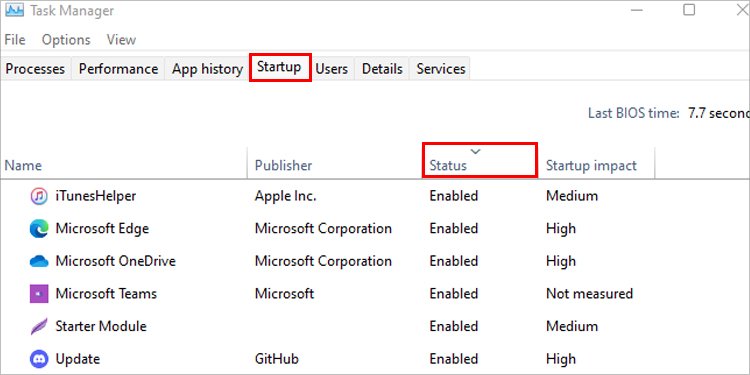Open the Options menu
This screenshot has height=375, width=750.
(66, 40)
